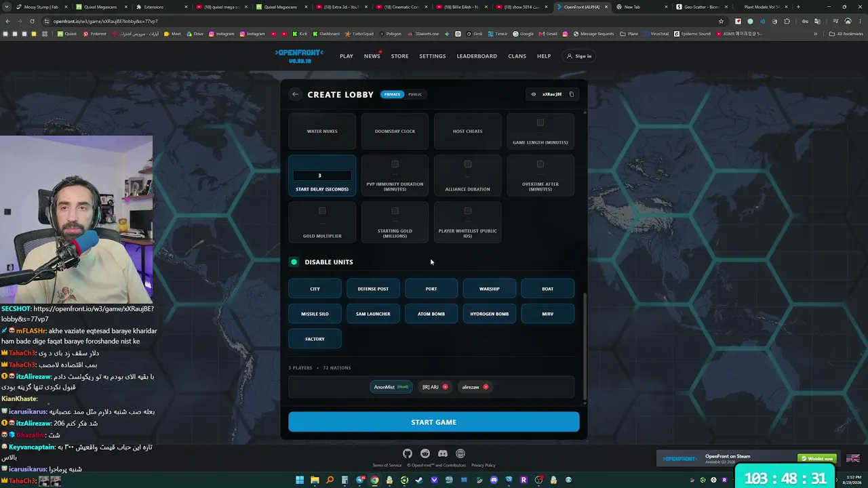Switch lobby to Public
Screen dimensions: 868x488
pyautogui.click(x=415, y=94)
